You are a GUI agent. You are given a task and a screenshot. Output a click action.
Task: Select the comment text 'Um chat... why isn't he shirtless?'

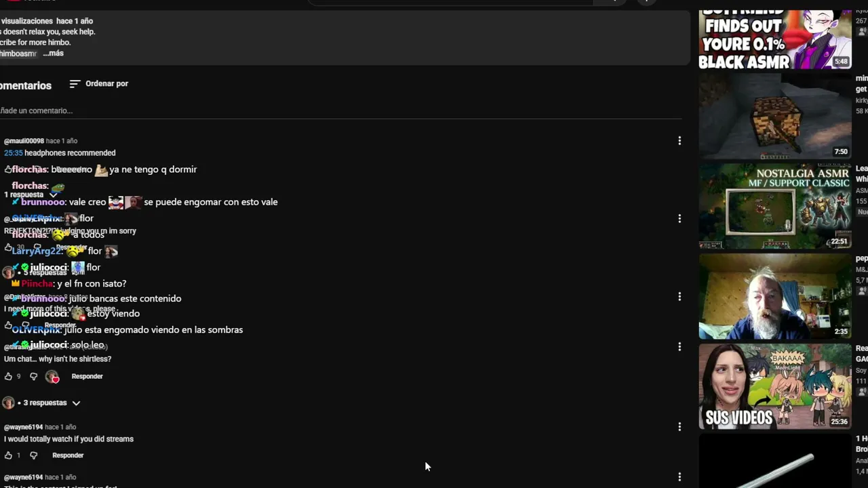(x=58, y=359)
